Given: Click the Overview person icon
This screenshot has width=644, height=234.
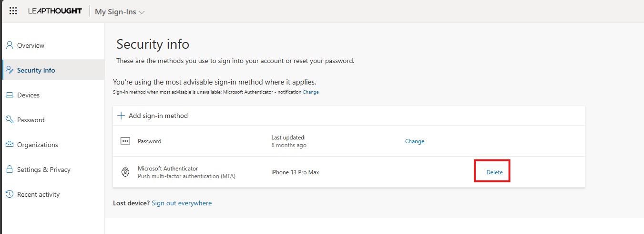Looking at the screenshot, I should 9,45.
